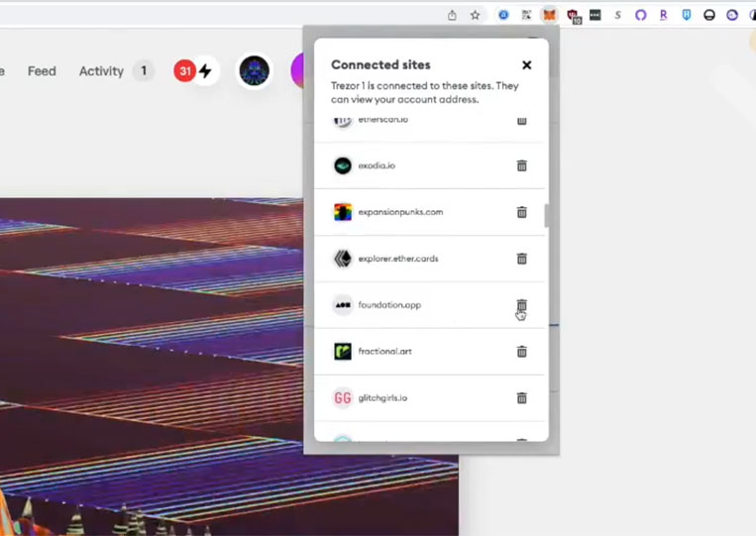Open the black half-circle extension
756x536 pixels.
pos(709,16)
